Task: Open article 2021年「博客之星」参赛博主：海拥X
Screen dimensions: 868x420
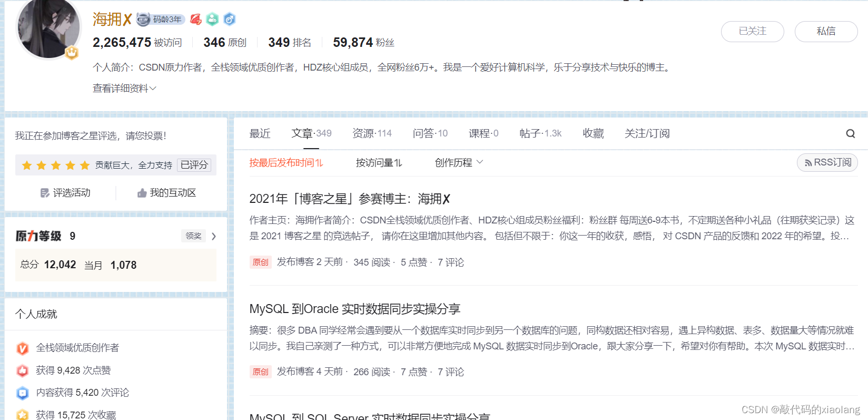Action: click(350, 199)
